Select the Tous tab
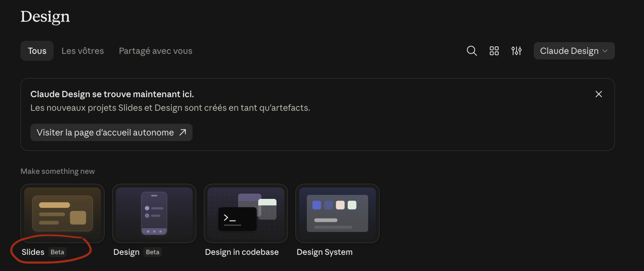This screenshot has width=644, height=271. tap(37, 51)
